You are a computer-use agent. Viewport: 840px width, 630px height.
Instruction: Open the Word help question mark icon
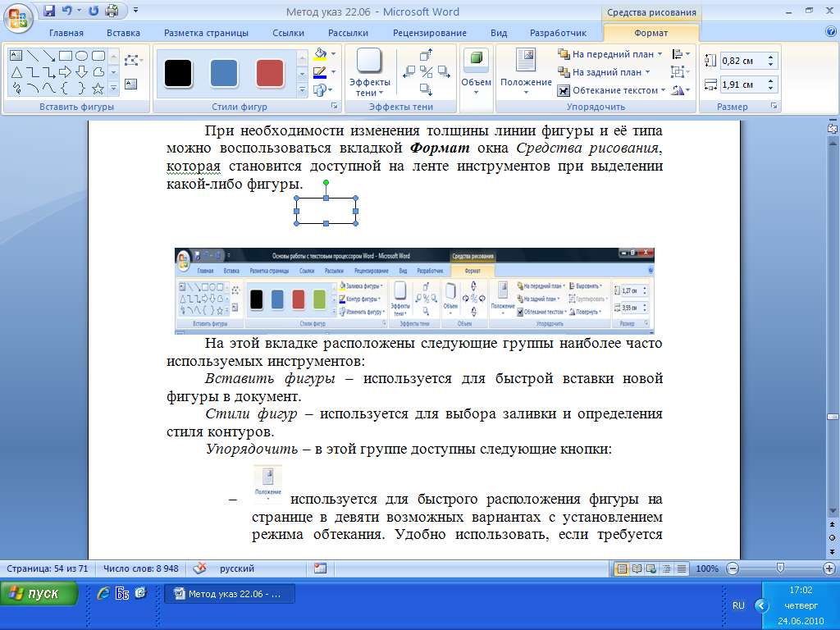tap(831, 32)
